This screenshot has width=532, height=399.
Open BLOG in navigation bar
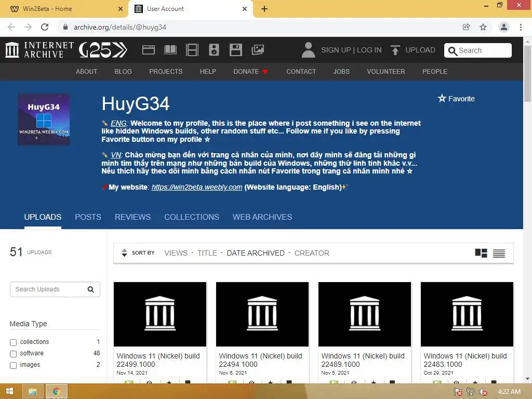pyautogui.click(x=123, y=72)
